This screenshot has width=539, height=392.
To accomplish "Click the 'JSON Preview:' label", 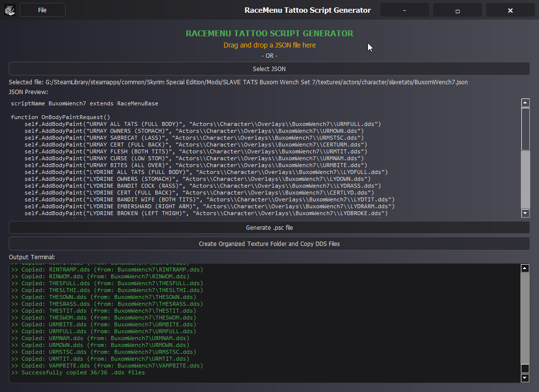I will (x=28, y=92).
